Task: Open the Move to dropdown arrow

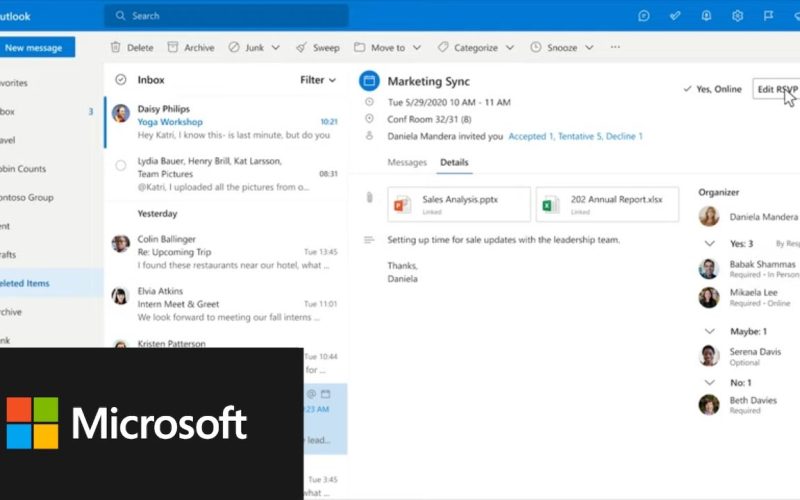Action: tap(417, 47)
